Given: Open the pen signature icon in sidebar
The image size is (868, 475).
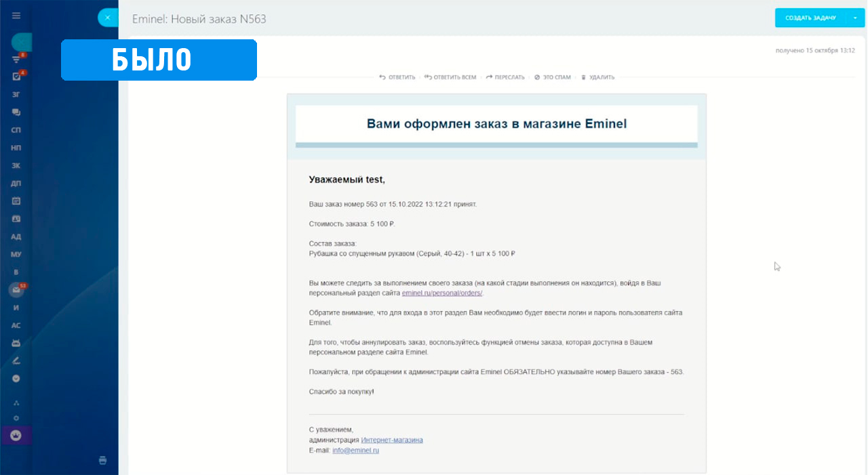Looking at the screenshot, I should pos(16,360).
